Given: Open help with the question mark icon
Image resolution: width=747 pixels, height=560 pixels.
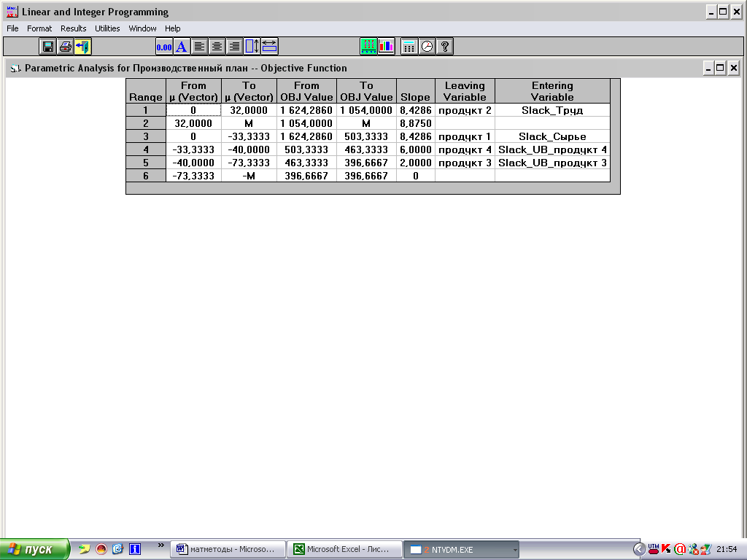Looking at the screenshot, I should click(444, 47).
